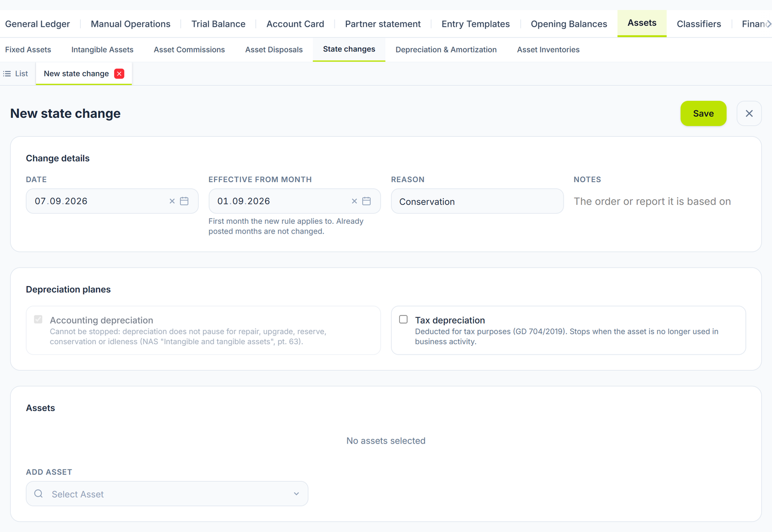Click search icon in Select Asset
Screen dimensions: 772x532
coord(39,493)
